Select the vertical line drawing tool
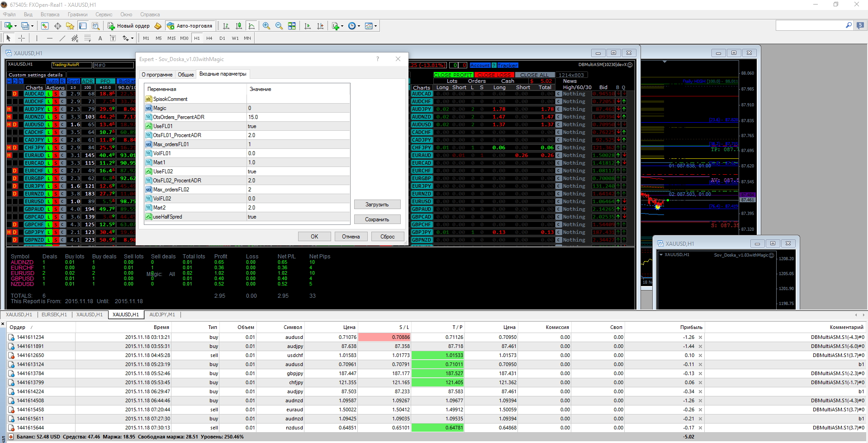This screenshot has height=443, width=868. pos(37,38)
